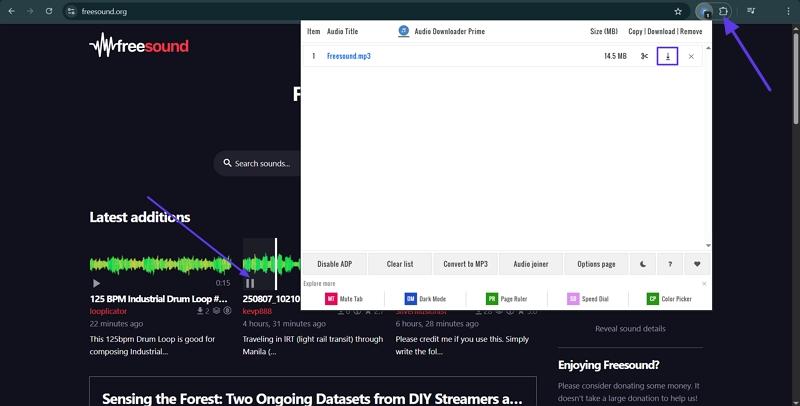This screenshot has height=406, width=800.
Task: Clear the audio list
Action: tap(400, 264)
